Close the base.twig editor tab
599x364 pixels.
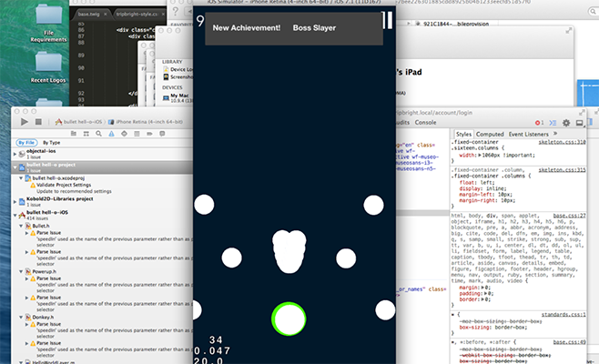pos(106,15)
